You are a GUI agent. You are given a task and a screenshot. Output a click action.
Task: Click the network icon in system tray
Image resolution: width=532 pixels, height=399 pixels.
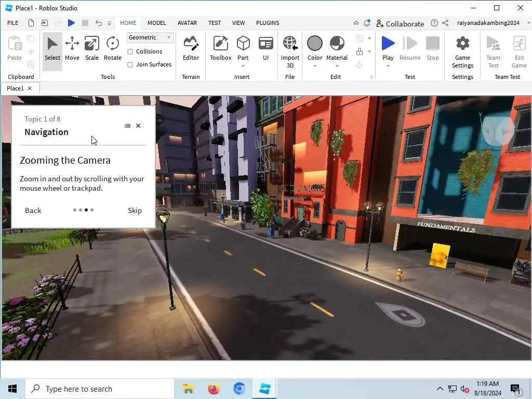453,389
